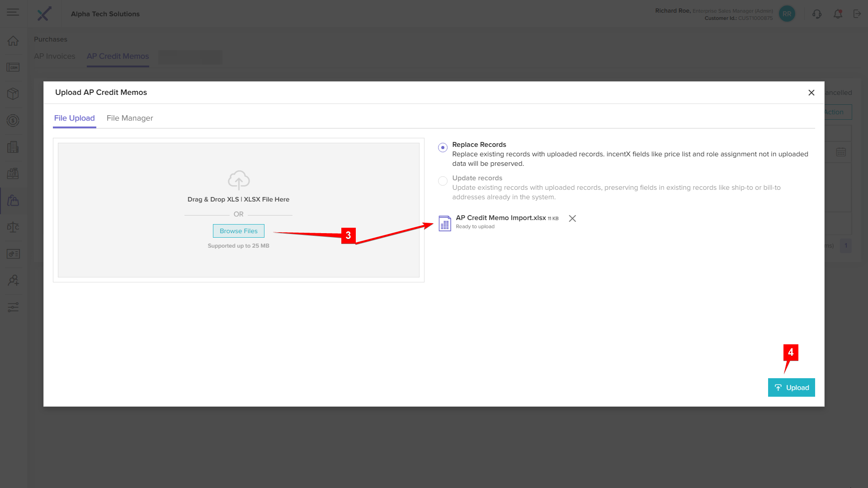Click the balance scale sidebar icon
868x488 pixels.
click(13, 227)
